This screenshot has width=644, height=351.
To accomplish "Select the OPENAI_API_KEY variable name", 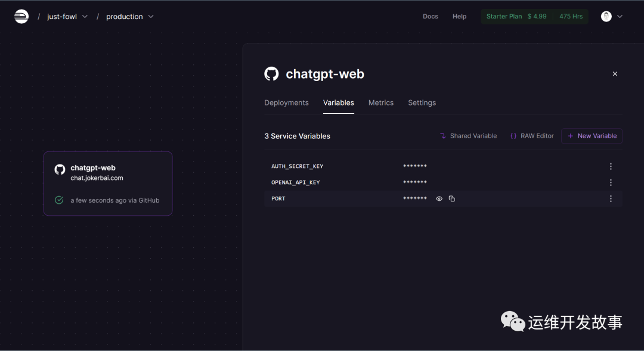I will coord(295,182).
